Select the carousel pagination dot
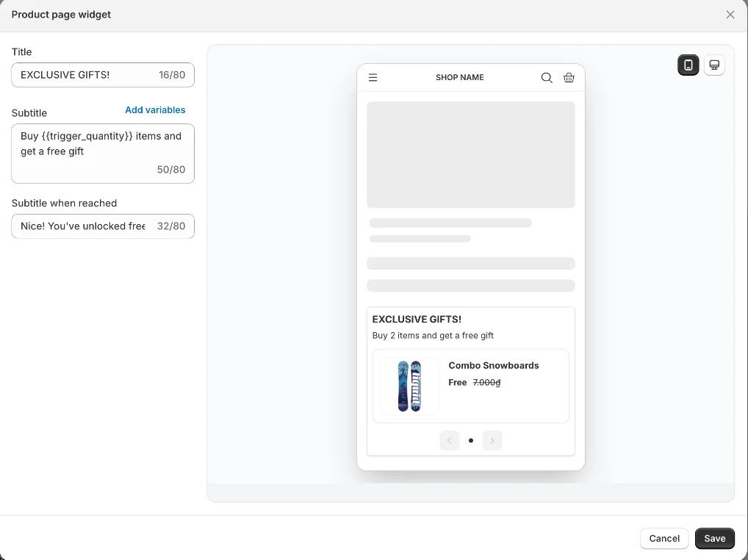 471,440
